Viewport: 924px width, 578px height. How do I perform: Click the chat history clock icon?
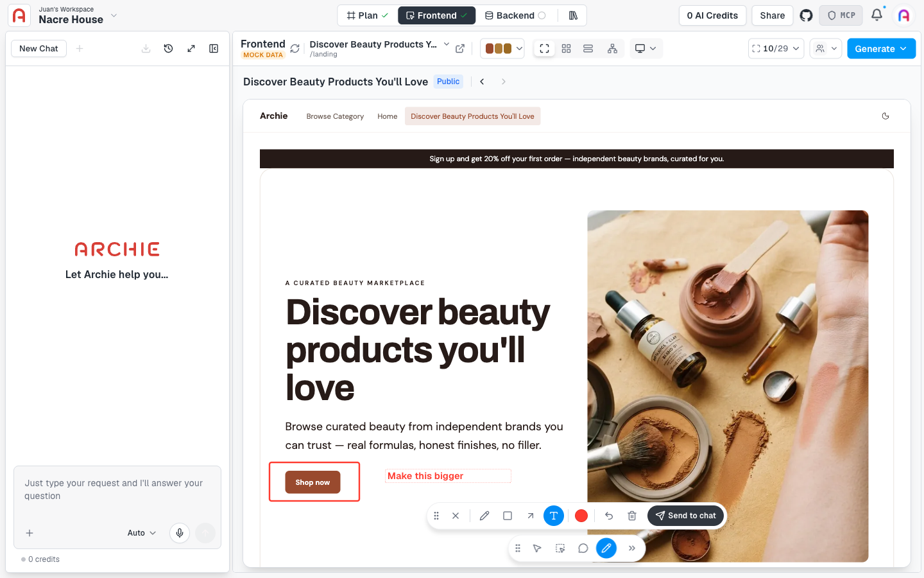[x=168, y=49]
